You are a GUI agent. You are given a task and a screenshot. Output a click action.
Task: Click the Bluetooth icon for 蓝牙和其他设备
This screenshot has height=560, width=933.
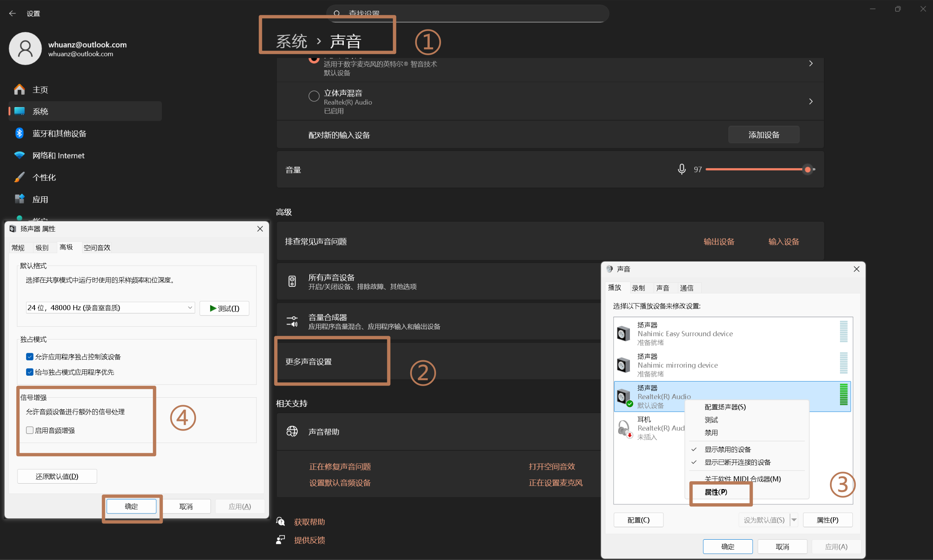(x=19, y=133)
